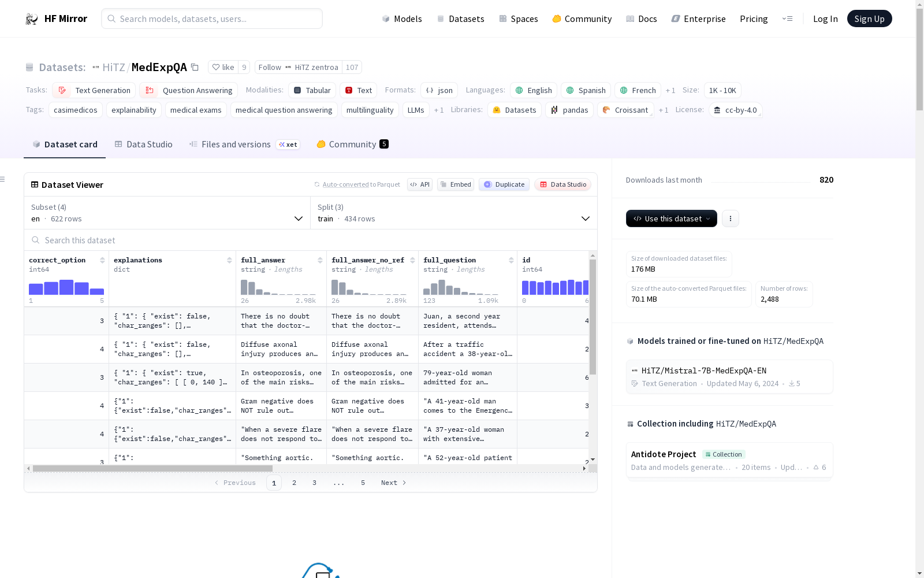The image size is (924, 578).
Task: Focus the Search models, datasets, users field
Action: pyautogui.click(x=212, y=18)
